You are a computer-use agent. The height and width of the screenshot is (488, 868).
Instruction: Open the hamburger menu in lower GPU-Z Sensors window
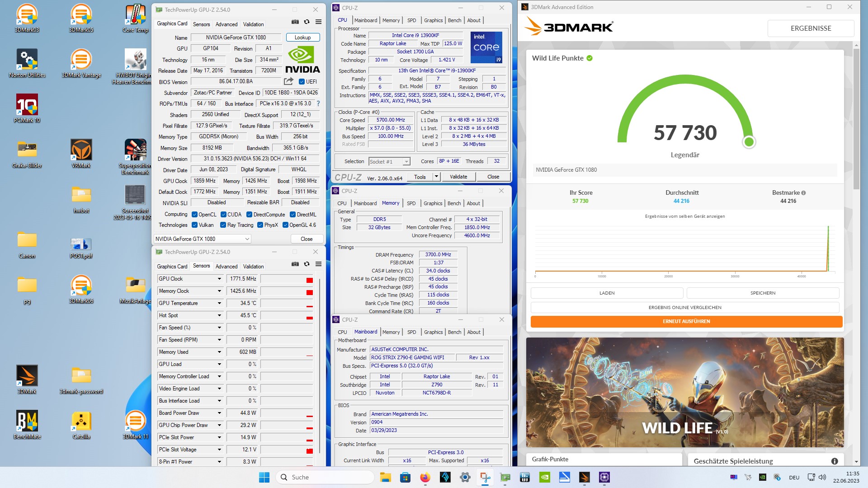[318, 264]
